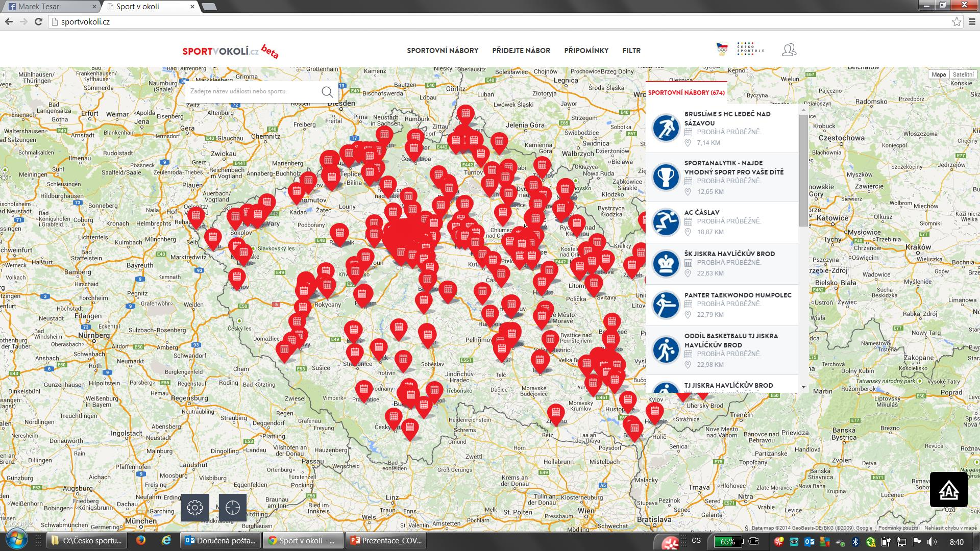Click the Czech Olympic team logo
Screen dimensions: 980x551
click(722, 49)
